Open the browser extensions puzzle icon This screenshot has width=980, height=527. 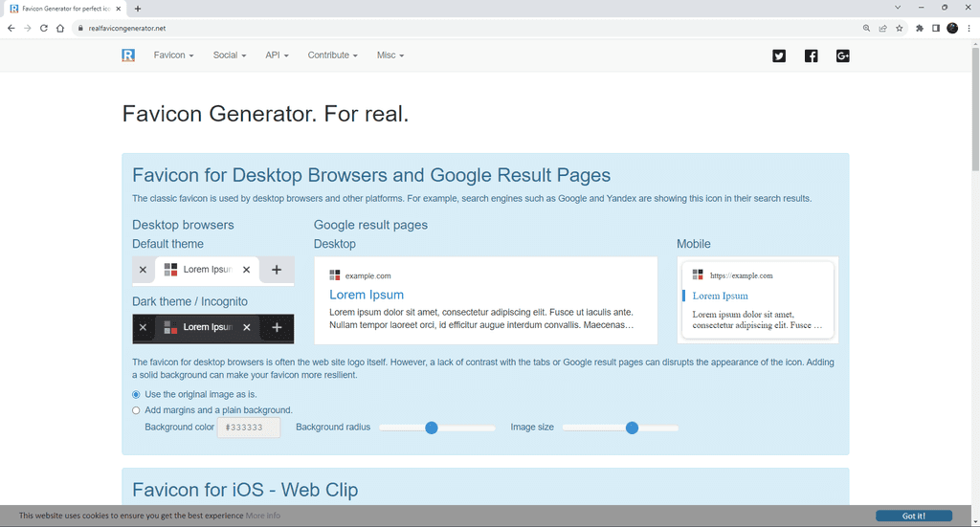pos(920,29)
